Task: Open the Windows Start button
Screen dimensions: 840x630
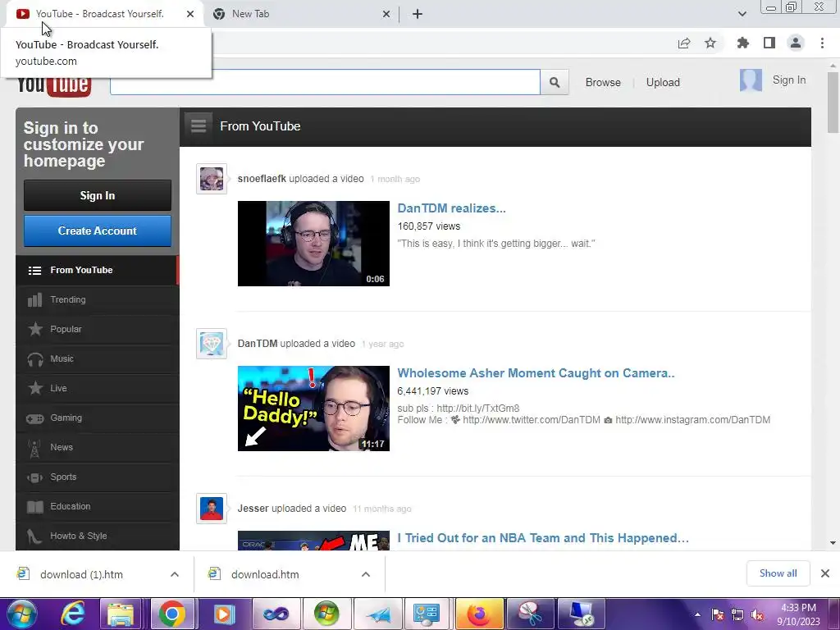Action: point(22,614)
